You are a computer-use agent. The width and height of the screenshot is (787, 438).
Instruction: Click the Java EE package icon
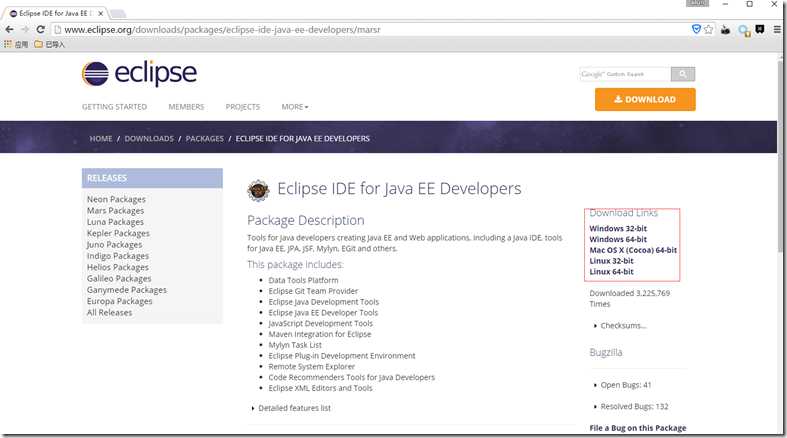pos(258,190)
